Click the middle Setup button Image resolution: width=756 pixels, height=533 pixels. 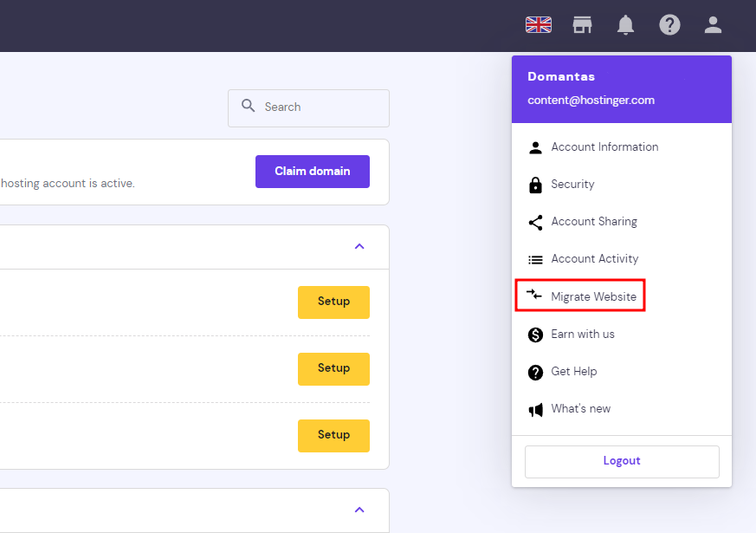point(333,368)
